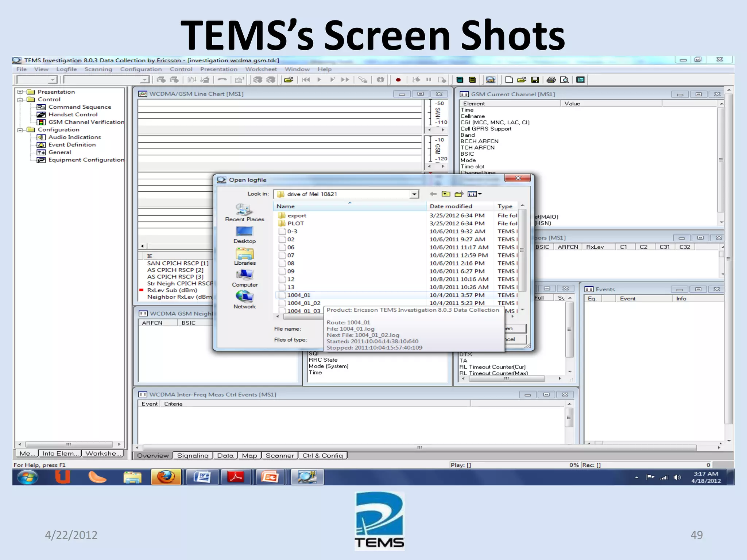Sort files by Date modified column
Screen dimensions: 747x560
tap(460, 206)
